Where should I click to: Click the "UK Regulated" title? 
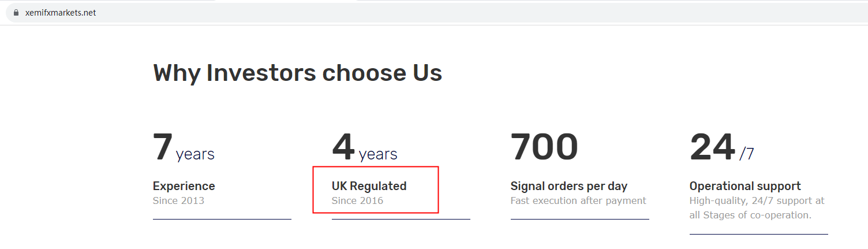click(x=369, y=186)
